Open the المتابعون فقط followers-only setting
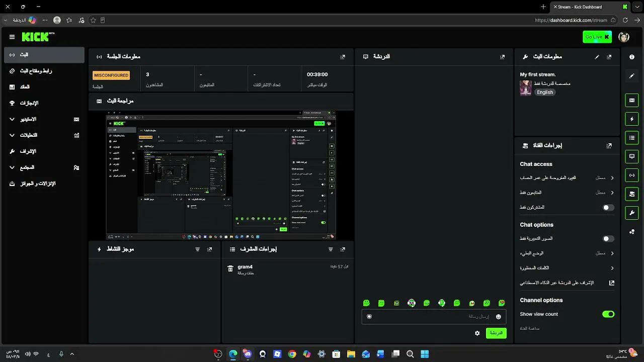644x362 pixels. [567, 193]
